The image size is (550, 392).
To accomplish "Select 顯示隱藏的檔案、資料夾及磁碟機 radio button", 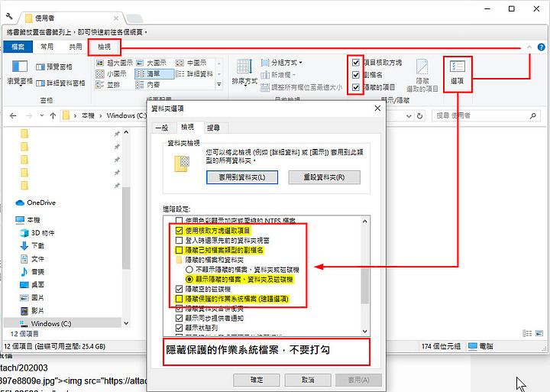I will [x=189, y=280].
